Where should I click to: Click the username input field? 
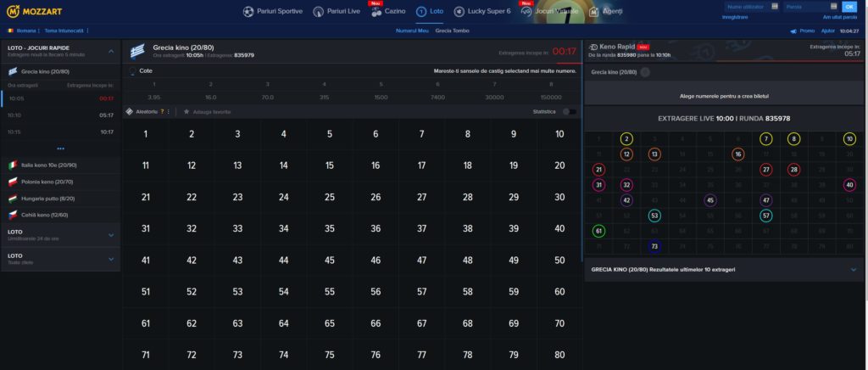coord(753,7)
